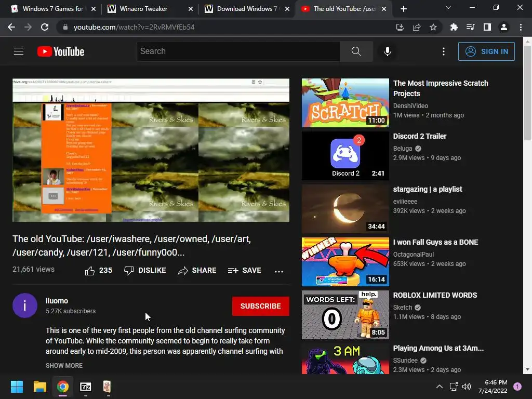The height and width of the screenshot is (399, 532).
Task: Open the notification badge in tray
Action: click(517, 387)
